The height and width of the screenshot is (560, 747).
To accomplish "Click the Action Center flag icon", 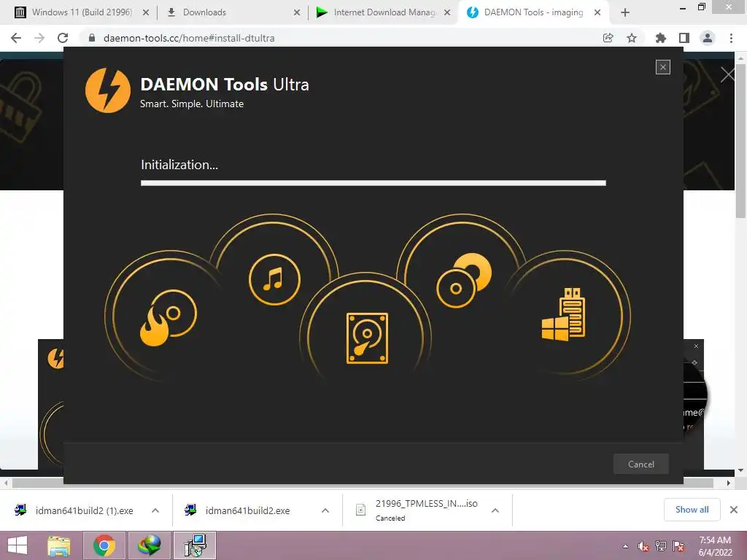I will (678, 547).
